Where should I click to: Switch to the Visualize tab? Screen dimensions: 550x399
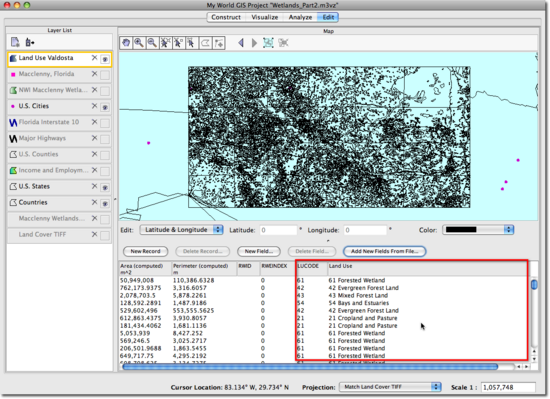(x=264, y=17)
